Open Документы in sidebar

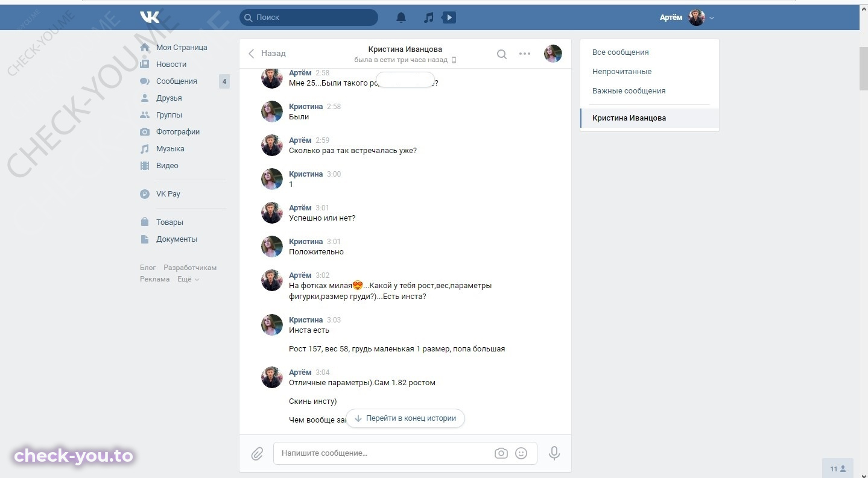pyautogui.click(x=177, y=239)
